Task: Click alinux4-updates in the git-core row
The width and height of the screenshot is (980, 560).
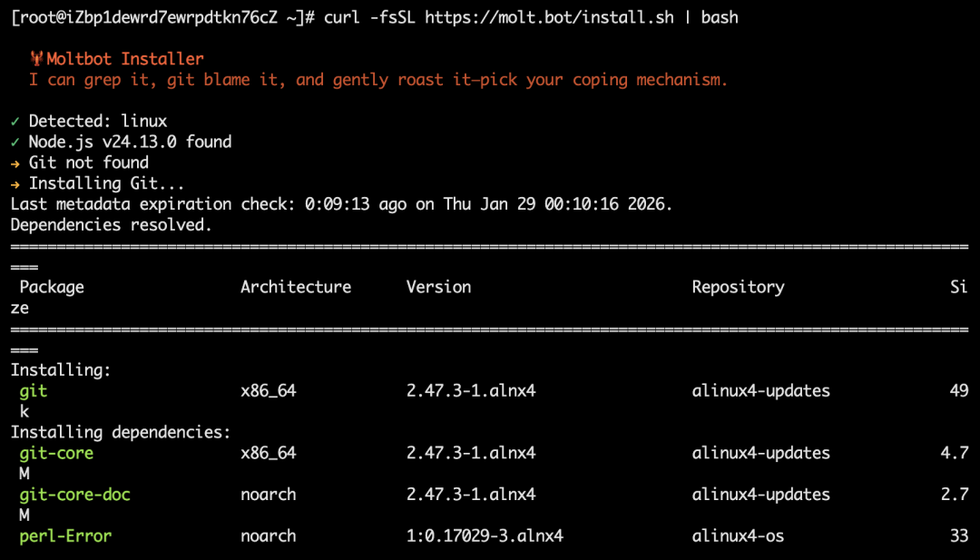Action: click(760, 453)
